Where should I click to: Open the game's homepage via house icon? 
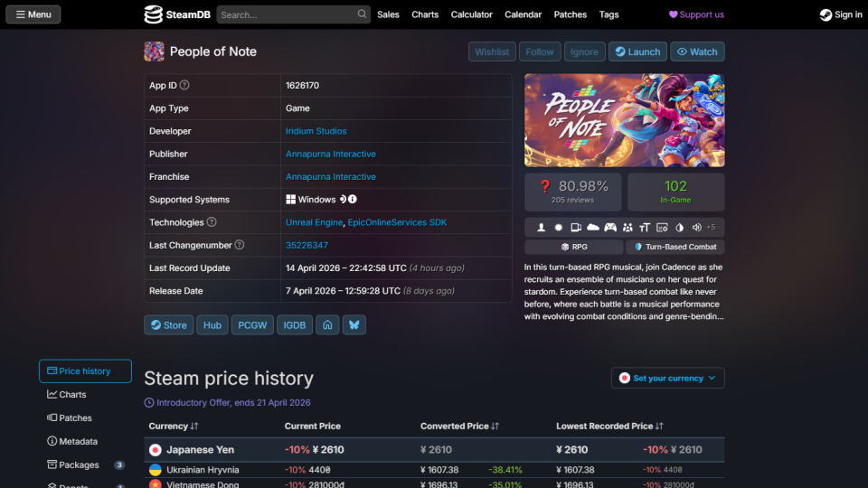click(326, 325)
